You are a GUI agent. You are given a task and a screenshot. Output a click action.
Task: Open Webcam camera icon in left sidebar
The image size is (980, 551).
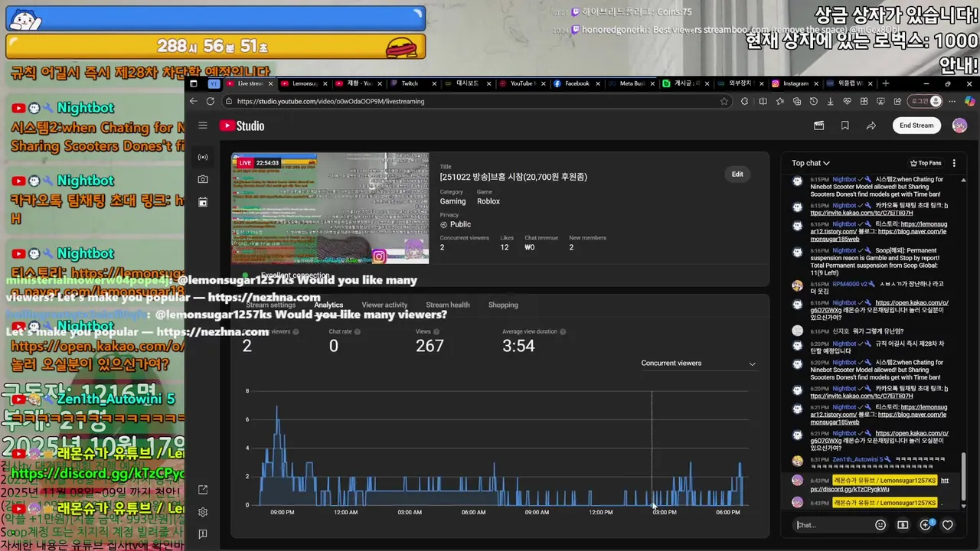[x=203, y=179]
